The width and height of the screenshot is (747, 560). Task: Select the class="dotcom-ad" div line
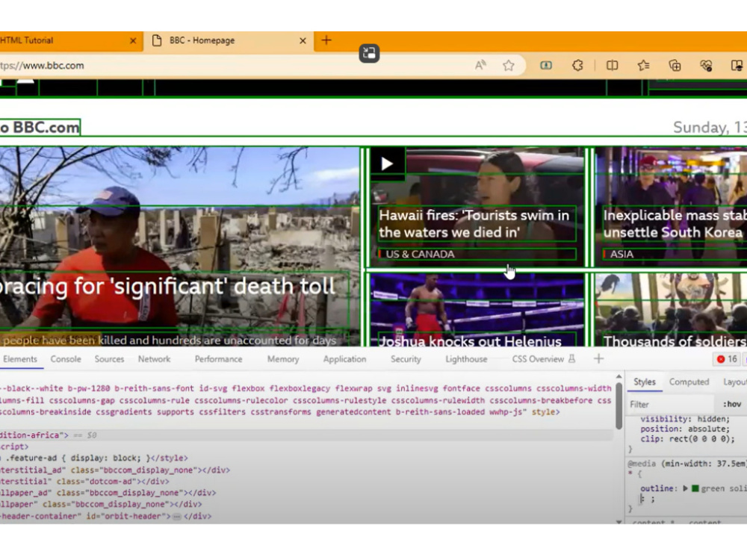[x=85, y=482]
